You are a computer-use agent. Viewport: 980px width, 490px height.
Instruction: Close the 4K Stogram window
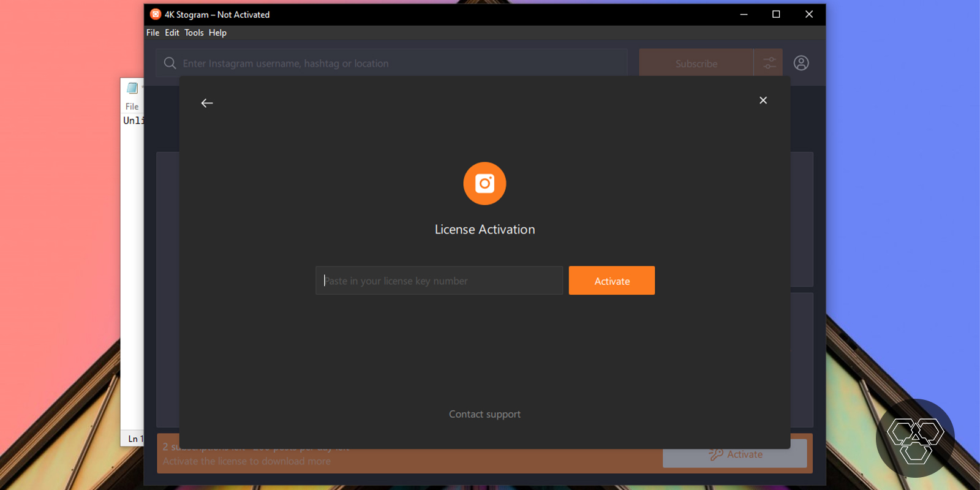coord(809,14)
